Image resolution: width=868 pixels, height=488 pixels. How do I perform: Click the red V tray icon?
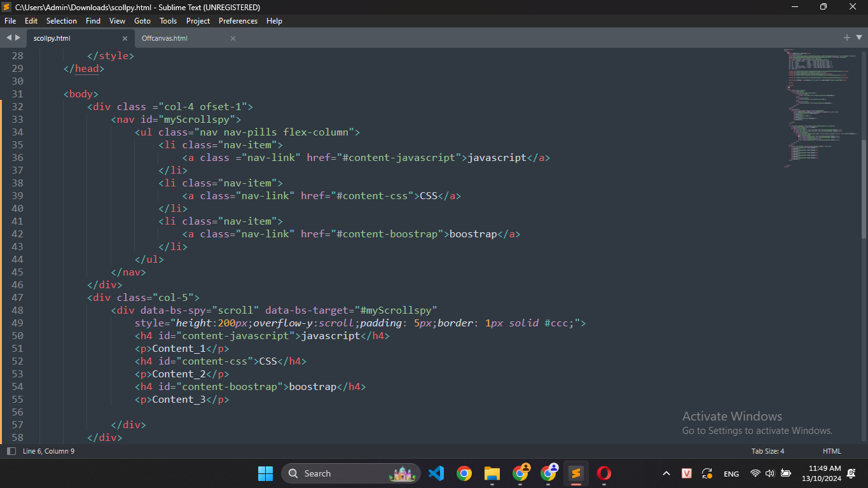click(x=687, y=473)
